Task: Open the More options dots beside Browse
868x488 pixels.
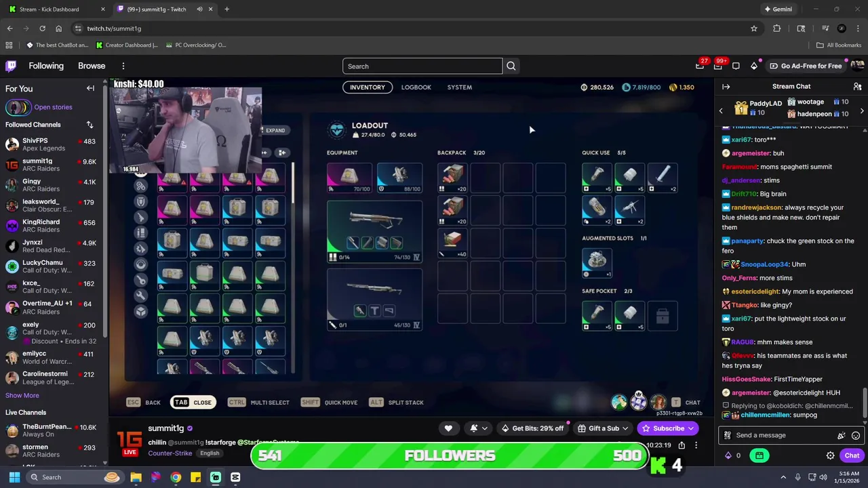Action: click(x=123, y=66)
